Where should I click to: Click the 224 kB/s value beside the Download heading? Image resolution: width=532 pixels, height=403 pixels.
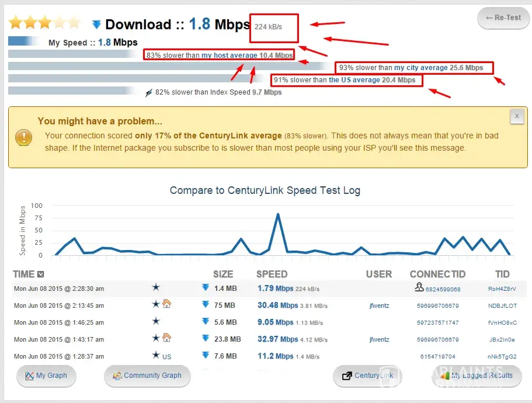(268, 27)
